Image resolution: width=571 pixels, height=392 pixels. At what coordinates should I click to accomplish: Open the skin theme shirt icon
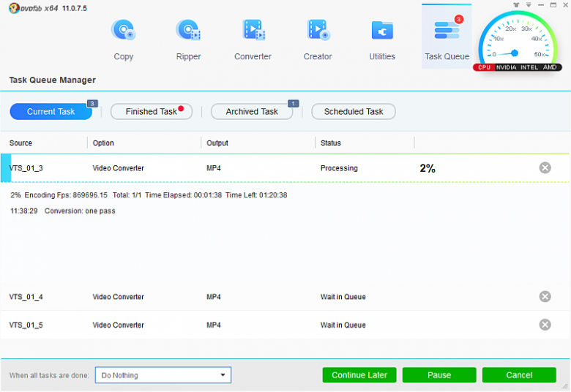tap(516, 5)
